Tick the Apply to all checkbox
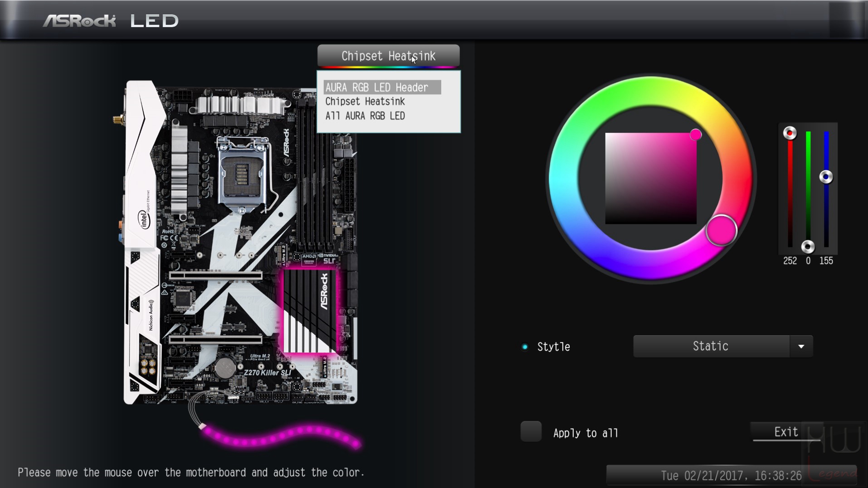This screenshot has width=868, height=488. pyautogui.click(x=531, y=431)
